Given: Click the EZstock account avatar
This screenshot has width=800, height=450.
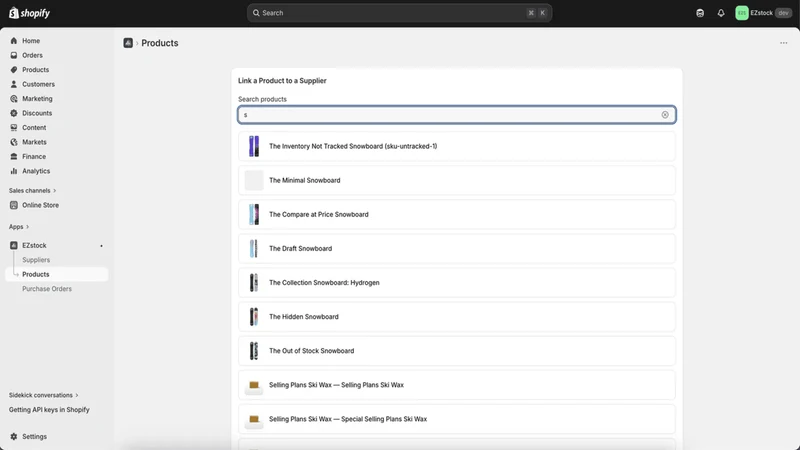Looking at the screenshot, I should point(742,13).
